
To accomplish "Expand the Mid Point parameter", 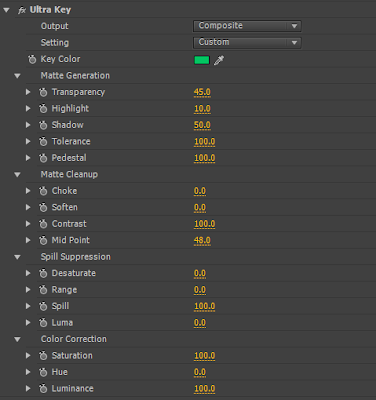I will pos(28,240).
